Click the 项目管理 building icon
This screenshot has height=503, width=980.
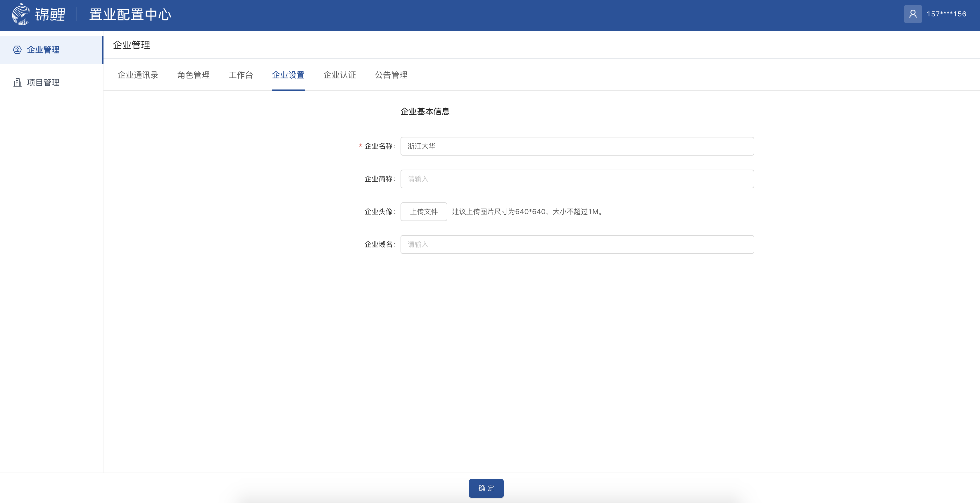click(x=17, y=82)
